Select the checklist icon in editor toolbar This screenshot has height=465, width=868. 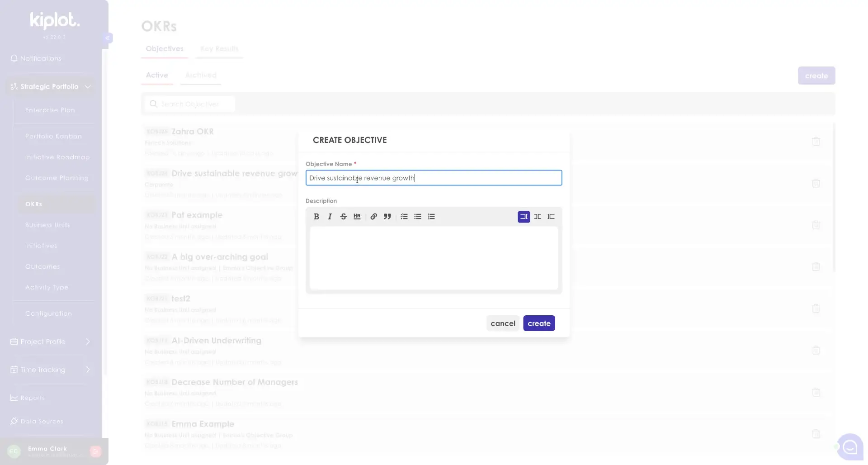tap(404, 216)
